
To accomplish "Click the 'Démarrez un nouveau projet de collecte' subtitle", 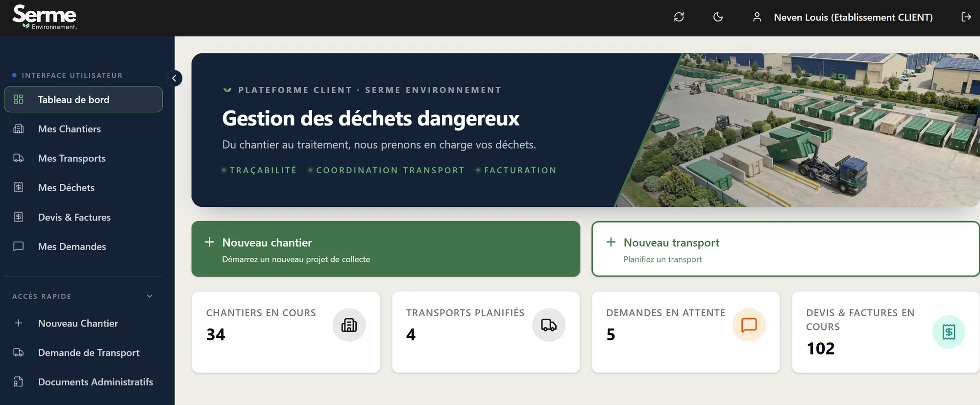I will [296, 259].
